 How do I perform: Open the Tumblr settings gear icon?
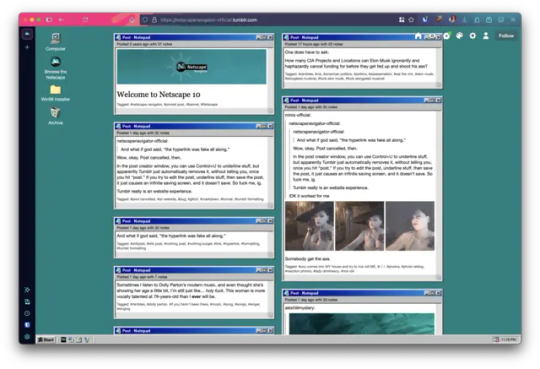[472, 36]
